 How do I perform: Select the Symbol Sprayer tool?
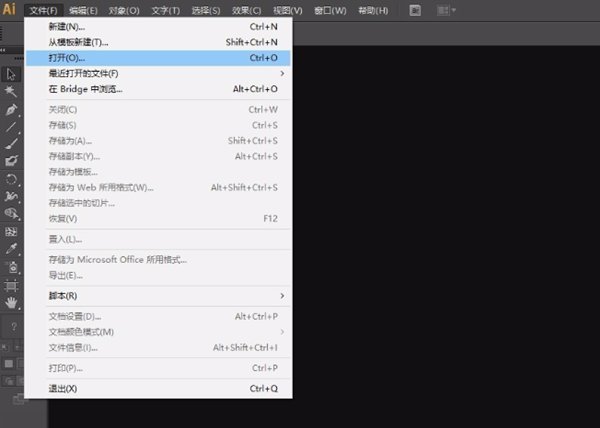pos(11,267)
